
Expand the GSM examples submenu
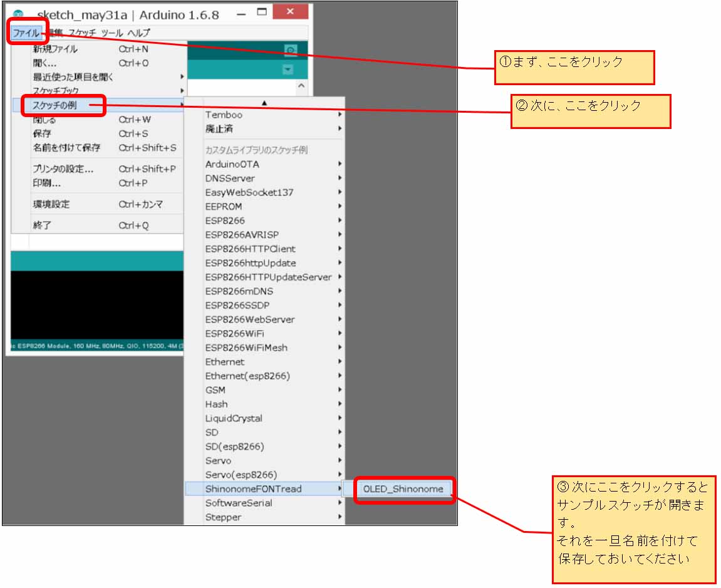pos(264,390)
